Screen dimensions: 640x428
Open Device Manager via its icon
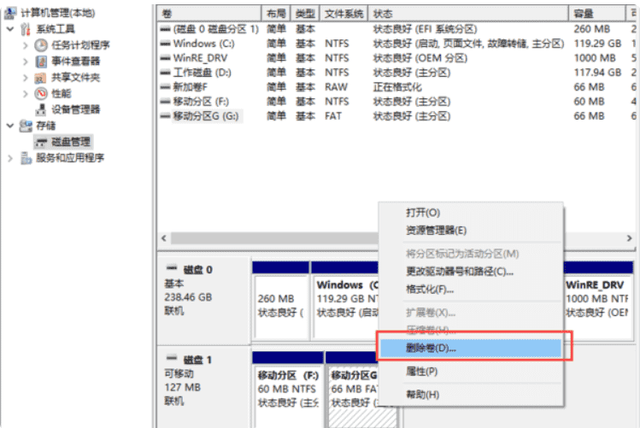pos(41,109)
